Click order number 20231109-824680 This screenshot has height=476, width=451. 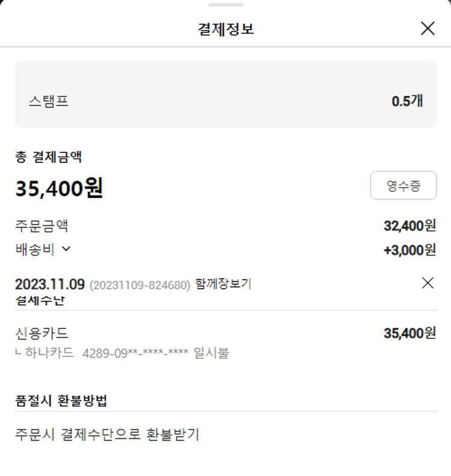[140, 285]
